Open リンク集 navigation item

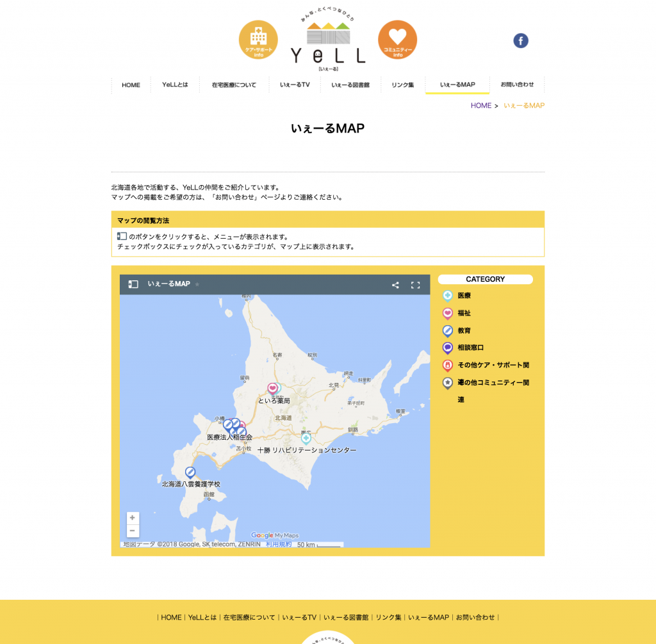pyautogui.click(x=402, y=85)
